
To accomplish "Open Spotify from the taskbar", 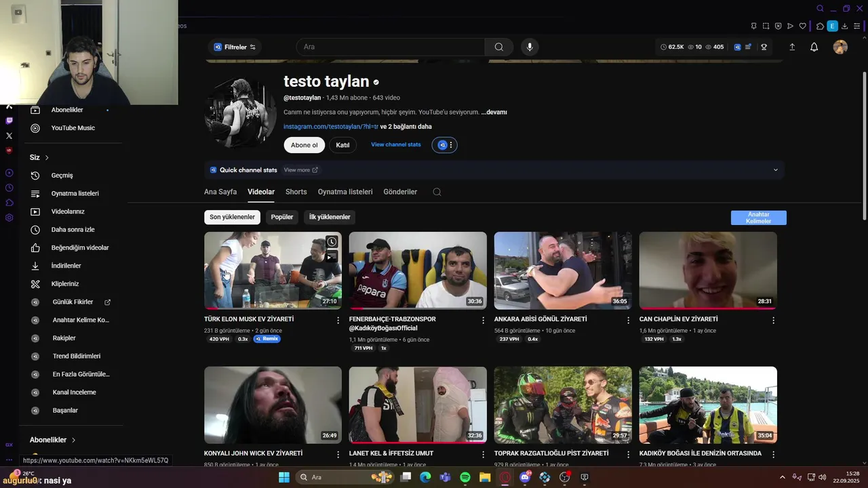I will click(465, 477).
